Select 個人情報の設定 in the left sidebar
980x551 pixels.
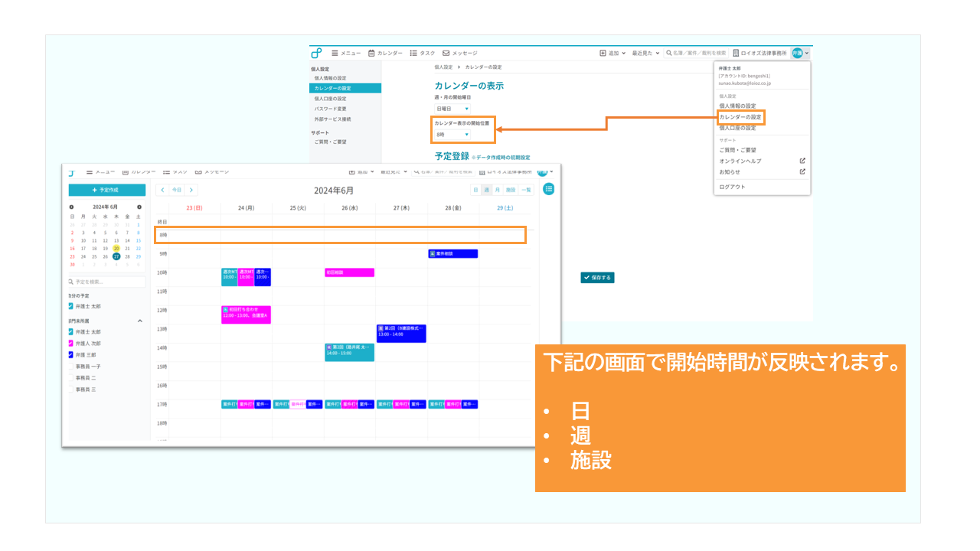pyautogui.click(x=330, y=78)
